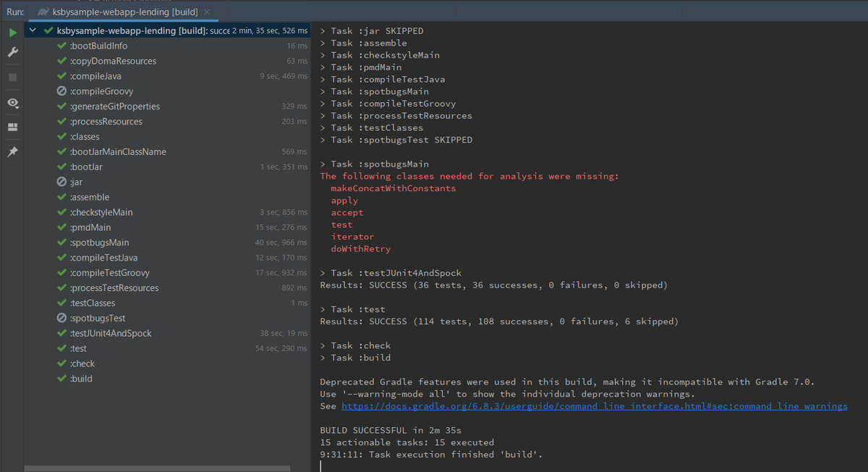Select the :copyDomaResources task row
Viewport: 868px width, 472px height.
pyautogui.click(x=167, y=61)
